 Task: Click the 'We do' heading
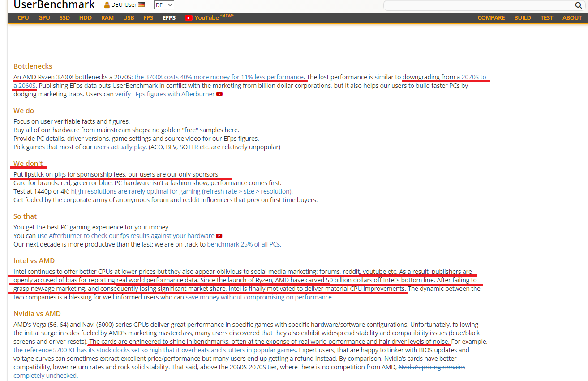point(24,110)
